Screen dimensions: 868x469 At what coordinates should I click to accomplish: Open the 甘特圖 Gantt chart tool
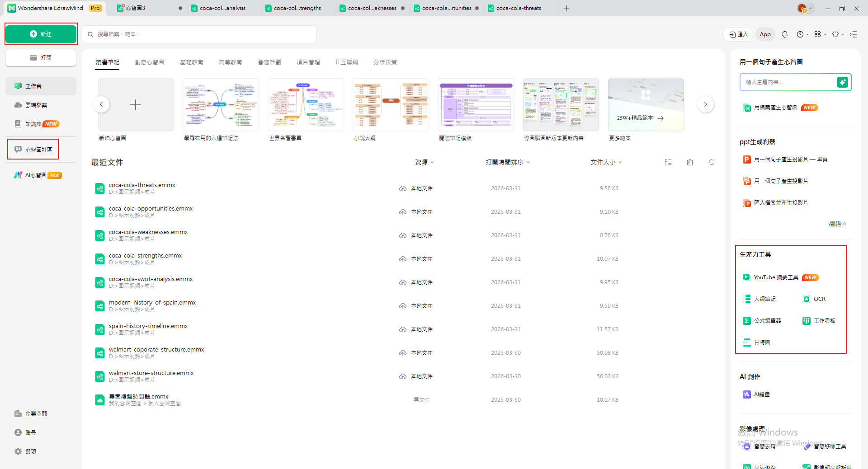762,342
